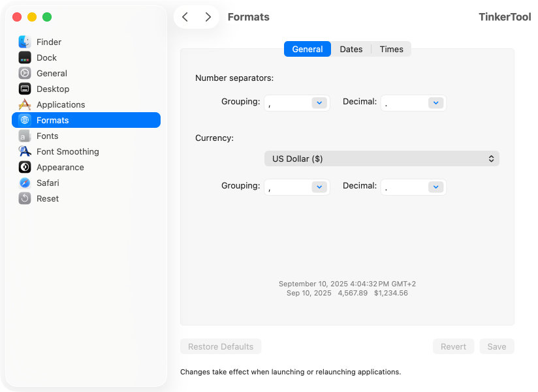The image size is (538, 392).
Task: Select the Dock icon in sidebar
Action: (25, 57)
